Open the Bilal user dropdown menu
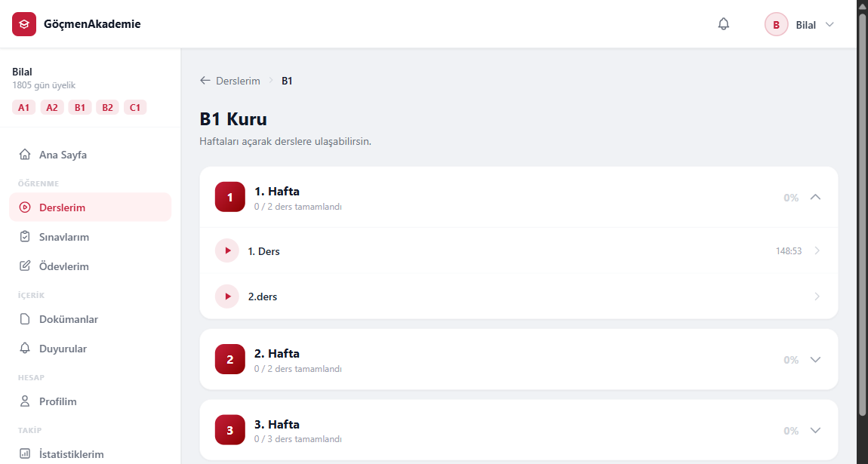This screenshot has height=464, width=868. 830,24
